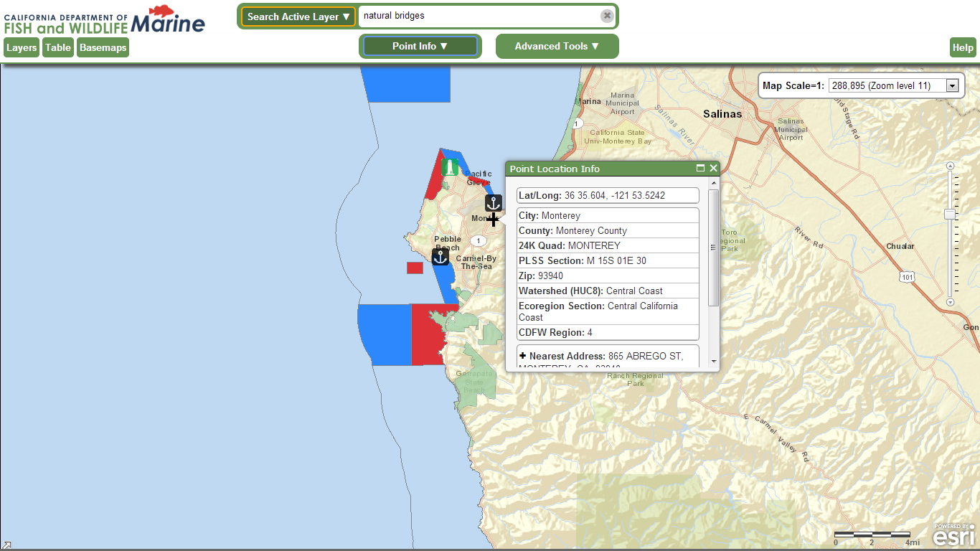
Task: Maximize the Point Location Info popup
Action: (x=701, y=169)
